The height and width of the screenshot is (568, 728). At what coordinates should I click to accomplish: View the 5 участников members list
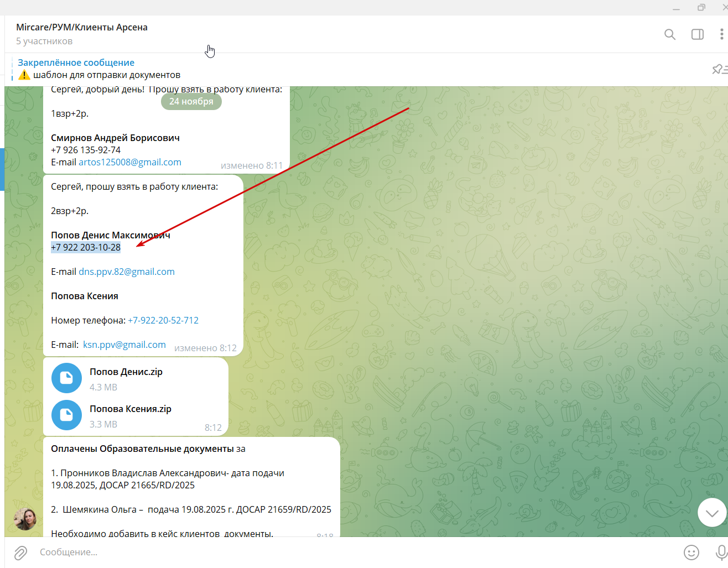click(x=44, y=41)
